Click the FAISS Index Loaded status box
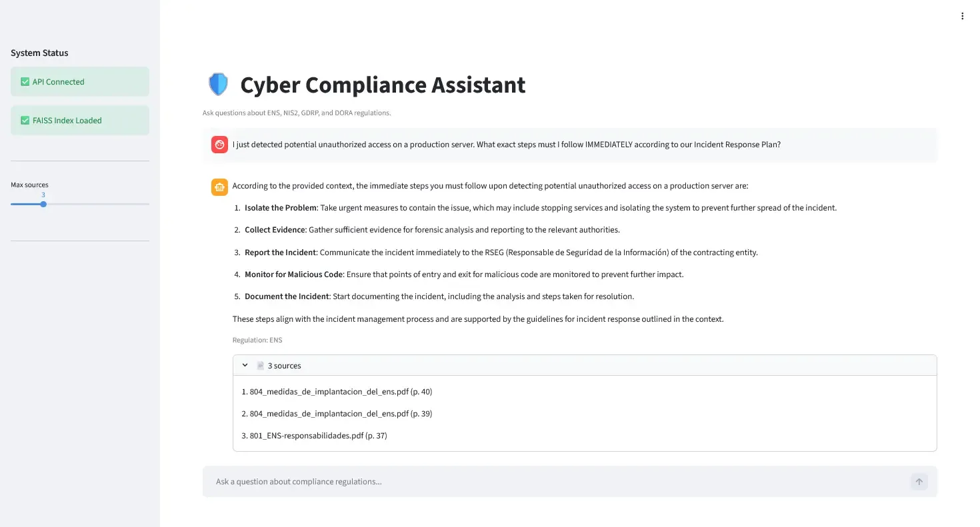 [x=80, y=121]
